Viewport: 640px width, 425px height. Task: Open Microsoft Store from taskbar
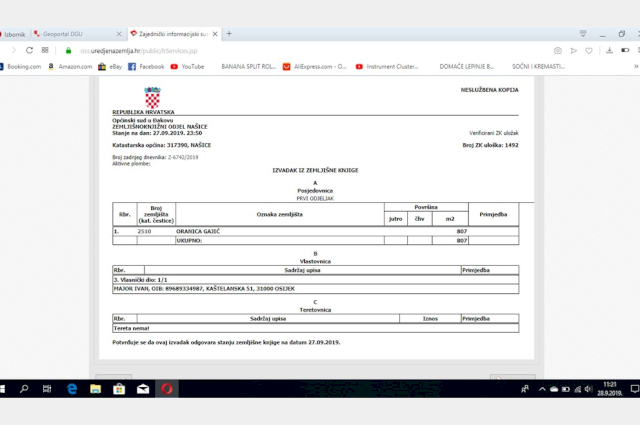click(x=119, y=389)
